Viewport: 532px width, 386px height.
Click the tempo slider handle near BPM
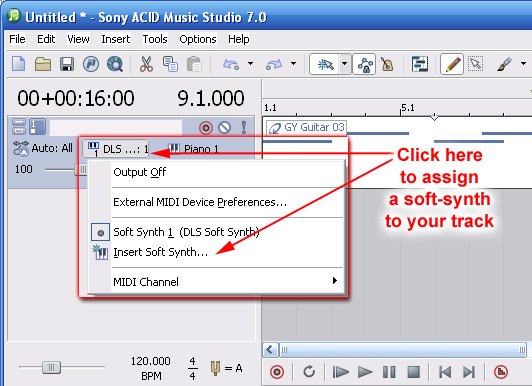(51, 367)
